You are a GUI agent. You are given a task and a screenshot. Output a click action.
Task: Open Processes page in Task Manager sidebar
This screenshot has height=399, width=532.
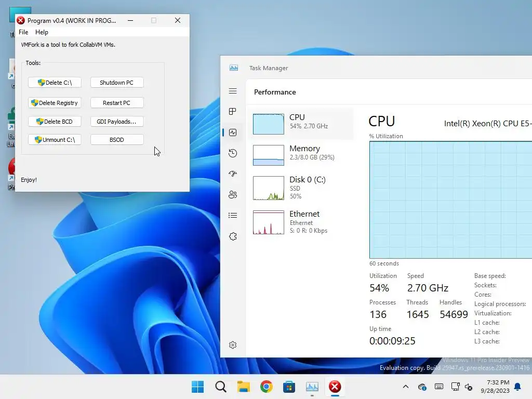tap(233, 112)
